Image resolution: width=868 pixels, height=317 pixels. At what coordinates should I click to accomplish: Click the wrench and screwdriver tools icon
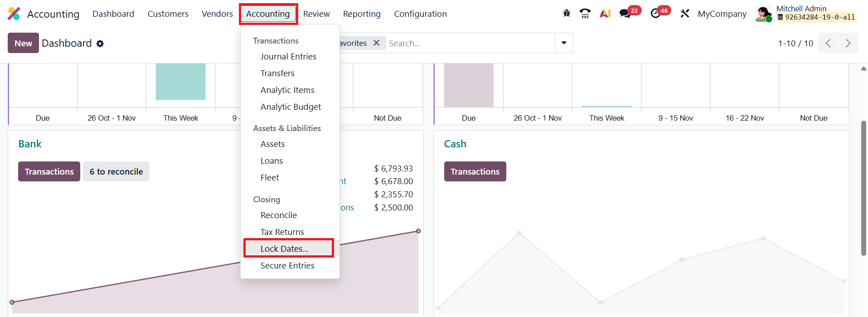point(684,14)
